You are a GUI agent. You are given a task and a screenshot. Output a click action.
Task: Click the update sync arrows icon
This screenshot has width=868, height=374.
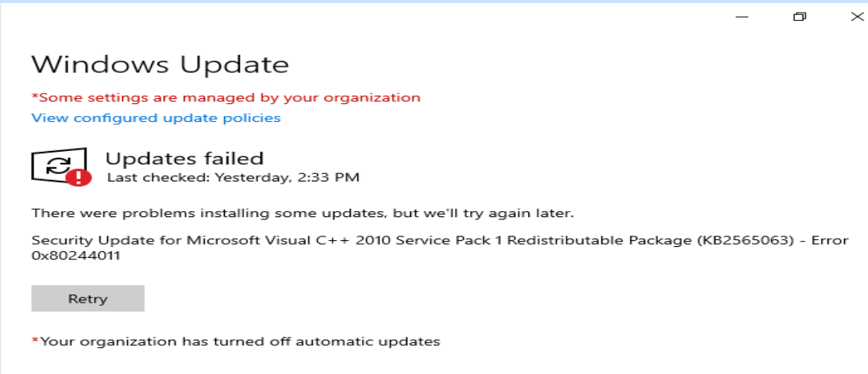(58, 164)
